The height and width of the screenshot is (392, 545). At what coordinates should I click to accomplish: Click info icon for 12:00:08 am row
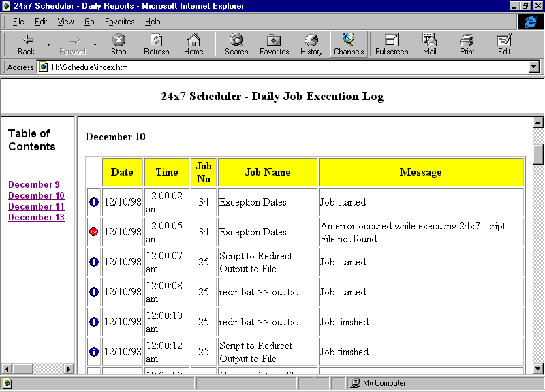[94, 292]
